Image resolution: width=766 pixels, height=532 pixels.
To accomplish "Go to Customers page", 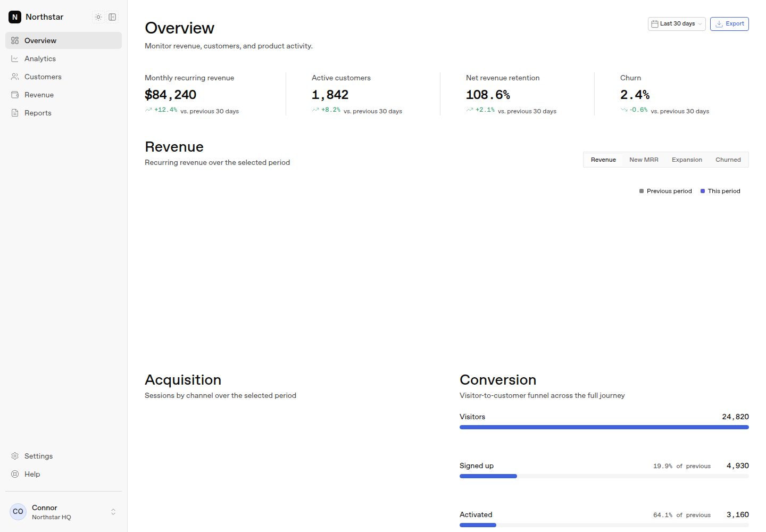I will pos(63,77).
